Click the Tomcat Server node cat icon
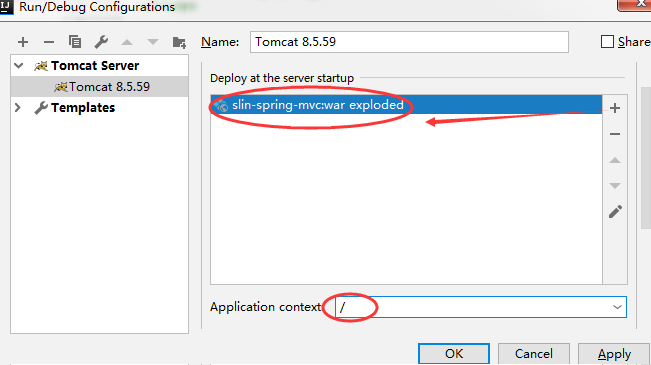The width and height of the screenshot is (651, 365). point(41,66)
